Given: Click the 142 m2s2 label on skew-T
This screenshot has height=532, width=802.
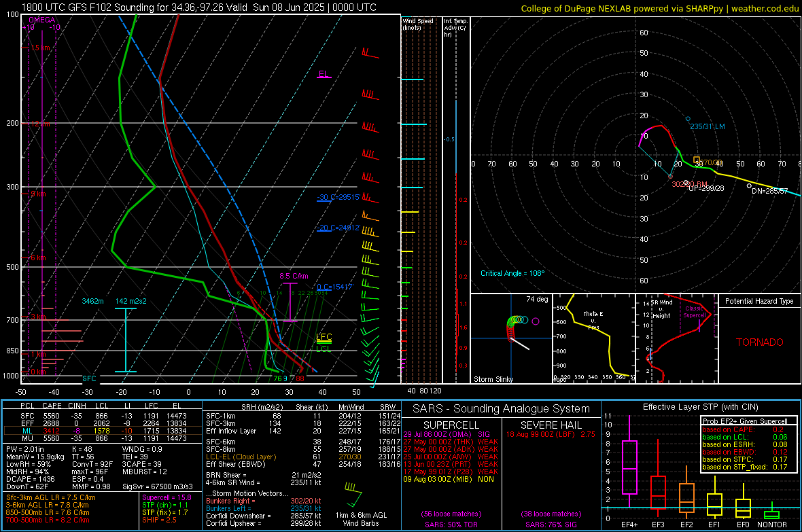Looking at the screenshot, I should click(x=131, y=301).
